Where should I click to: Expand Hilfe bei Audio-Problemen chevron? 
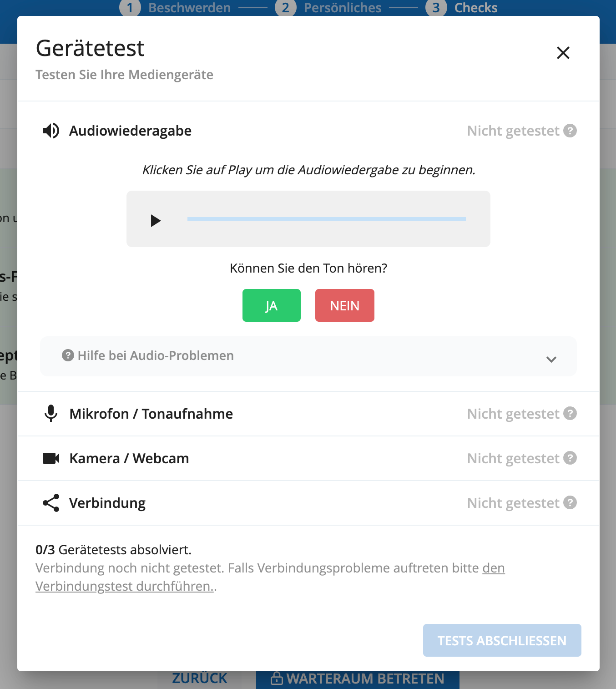551,360
